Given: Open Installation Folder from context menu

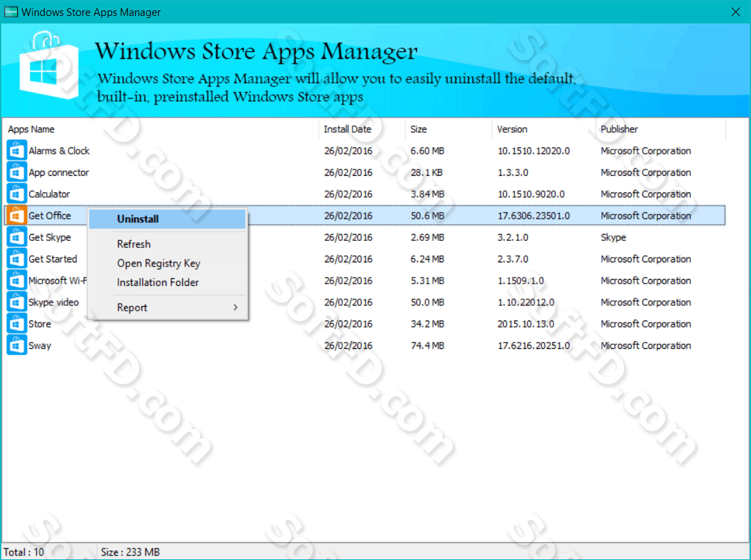Looking at the screenshot, I should (x=168, y=282).
